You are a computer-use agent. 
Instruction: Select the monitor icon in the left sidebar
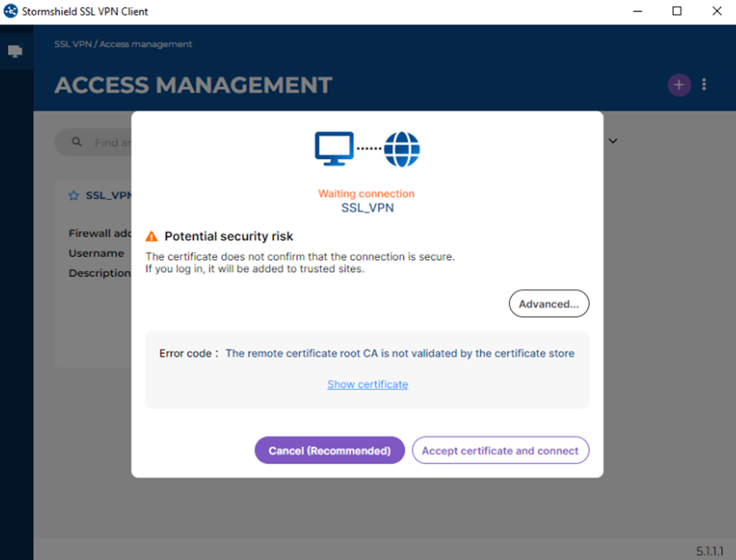(16, 51)
